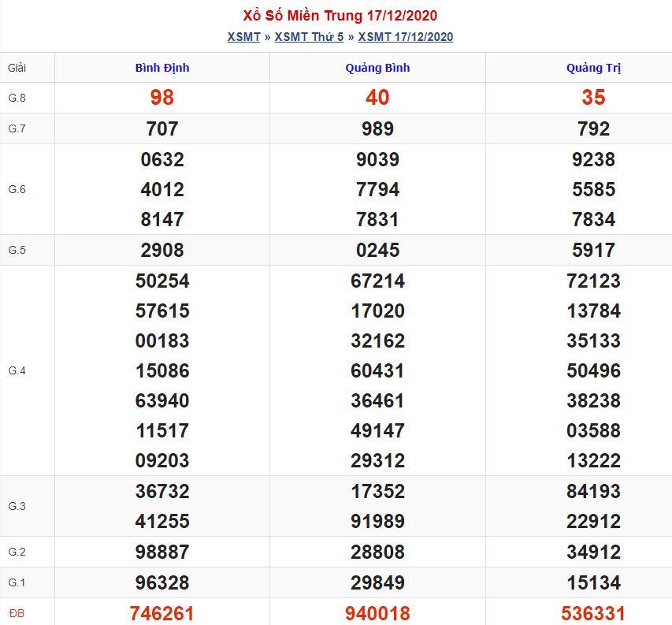Click G.7 number 707
Viewport: 672px width, 625px height.
click(162, 128)
